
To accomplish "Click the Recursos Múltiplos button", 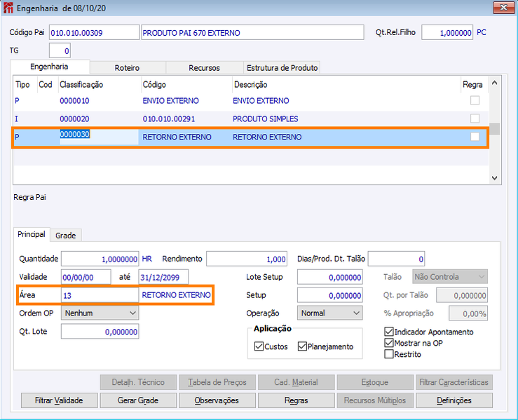I will tap(375, 400).
